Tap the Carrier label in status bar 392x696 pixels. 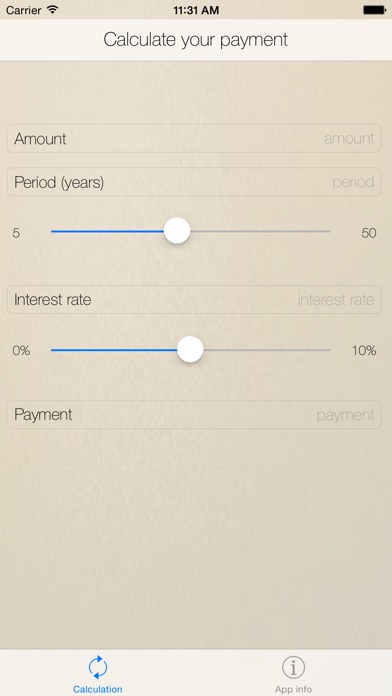(x=24, y=10)
